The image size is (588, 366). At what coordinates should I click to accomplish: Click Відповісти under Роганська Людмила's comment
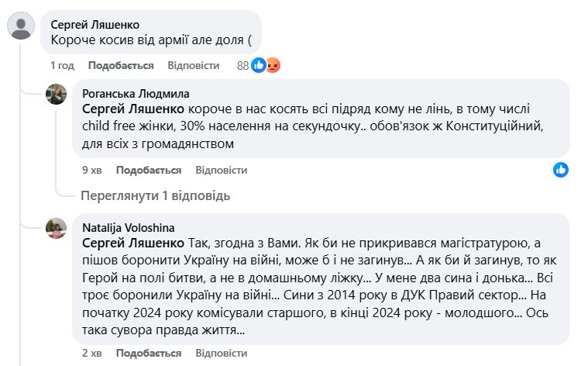[221, 170]
